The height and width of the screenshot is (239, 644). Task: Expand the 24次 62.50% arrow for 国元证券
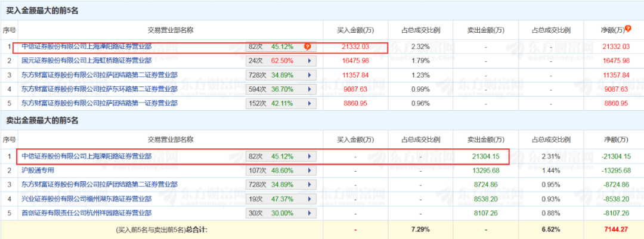coord(309,60)
